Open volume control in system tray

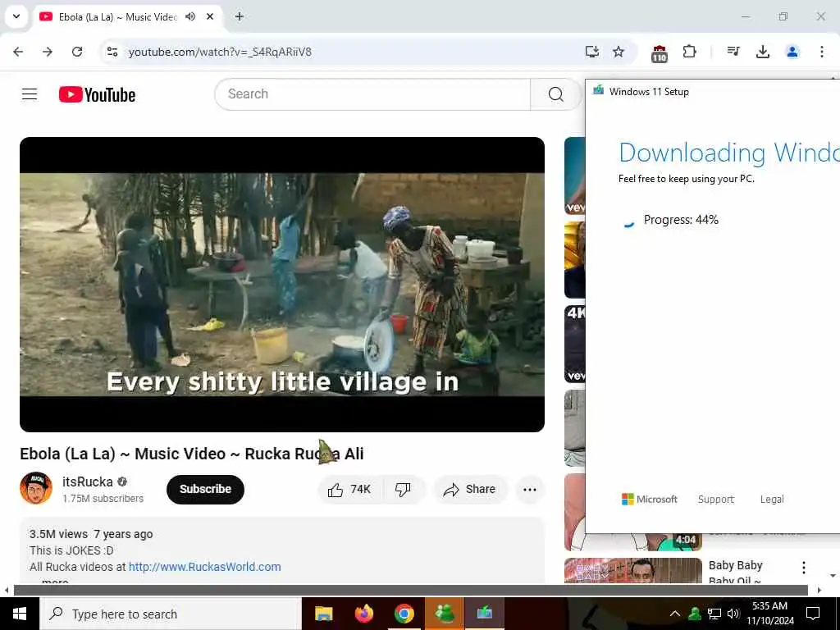(x=733, y=614)
